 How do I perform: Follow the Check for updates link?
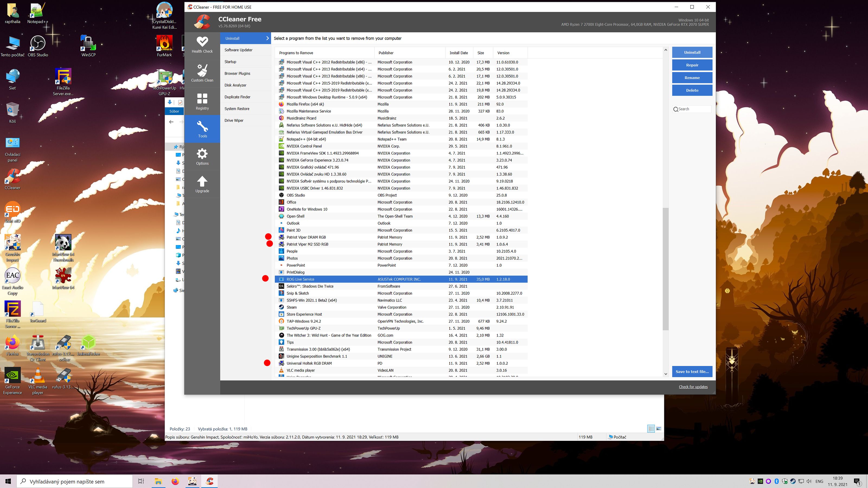click(x=693, y=387)
